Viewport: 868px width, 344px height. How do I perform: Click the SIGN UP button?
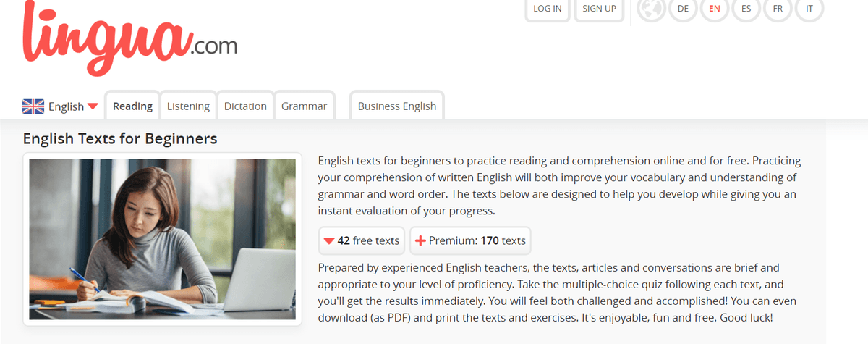599,9
